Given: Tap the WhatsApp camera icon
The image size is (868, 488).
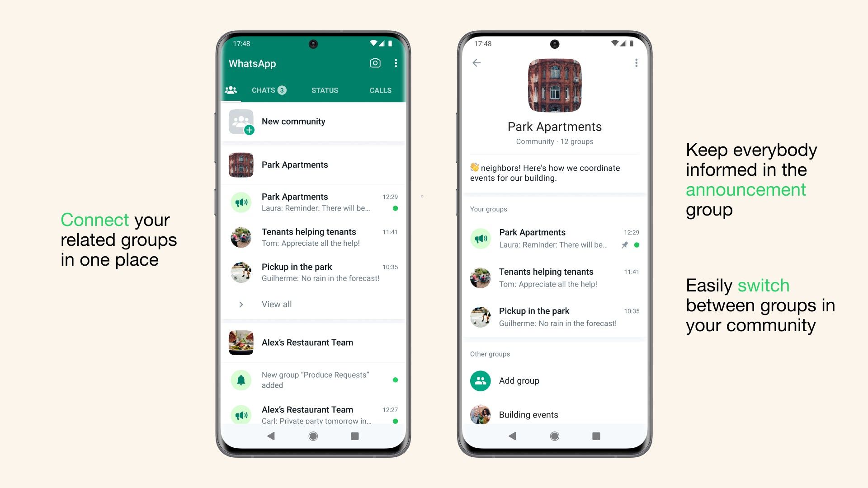Looking at the screenshot, I should point(374,63).
